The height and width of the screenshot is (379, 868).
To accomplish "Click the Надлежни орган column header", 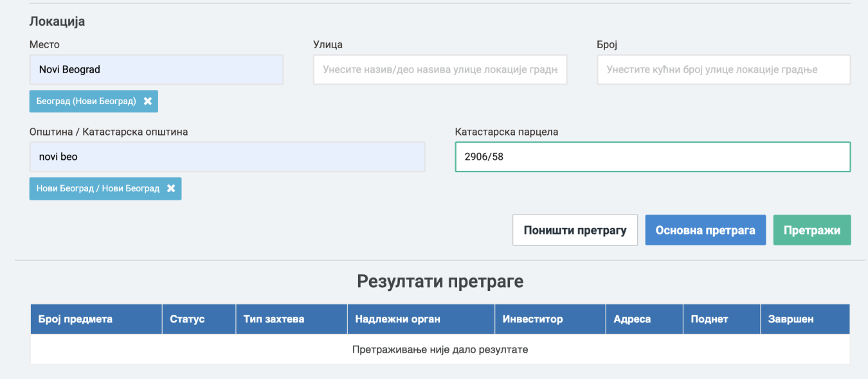I will click(x=397, y=319).
